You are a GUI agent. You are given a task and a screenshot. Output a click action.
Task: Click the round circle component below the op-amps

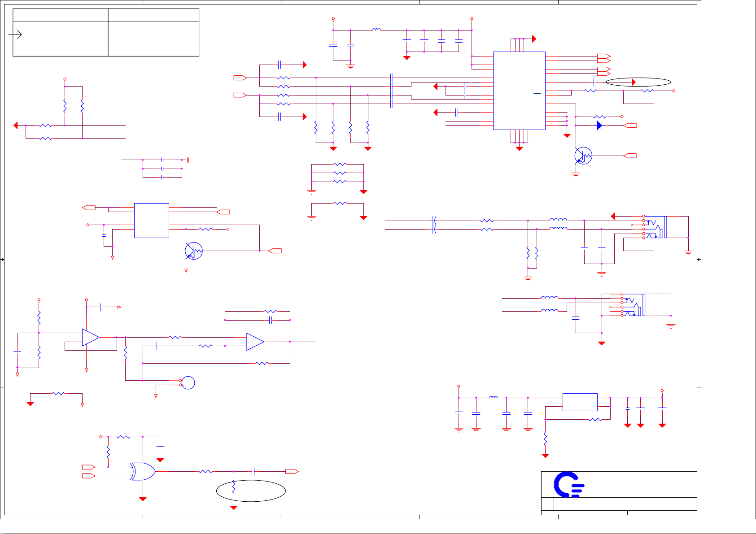(x=188, y=383)
